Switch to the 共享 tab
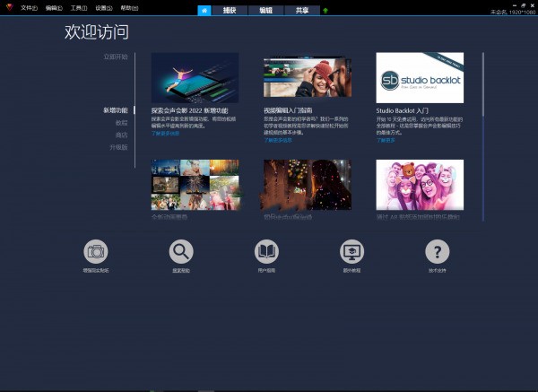 tap(302, 11)
